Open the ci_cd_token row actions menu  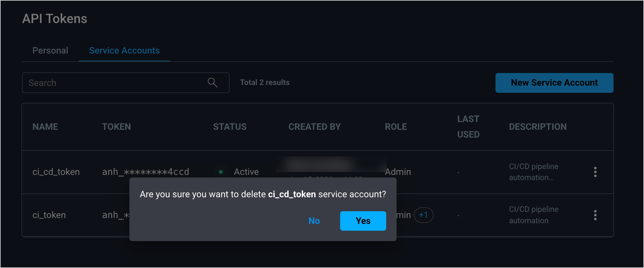595,172
